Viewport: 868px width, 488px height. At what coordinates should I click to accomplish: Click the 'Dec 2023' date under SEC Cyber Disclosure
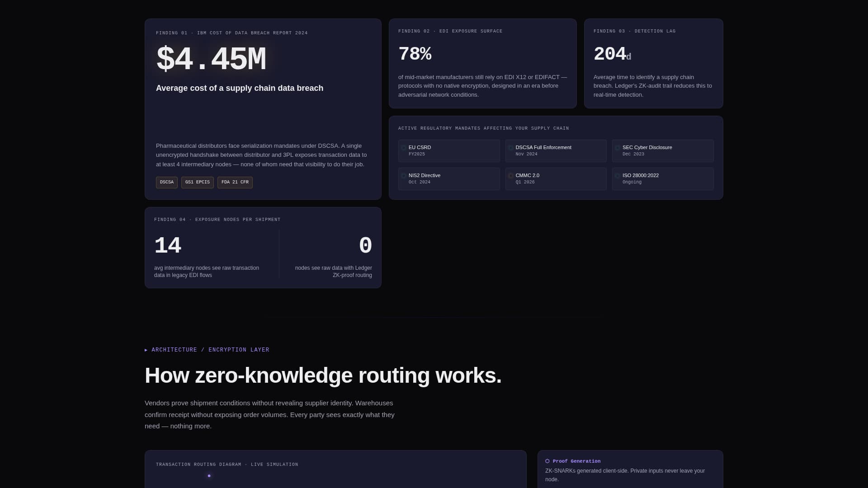point(633,154)
